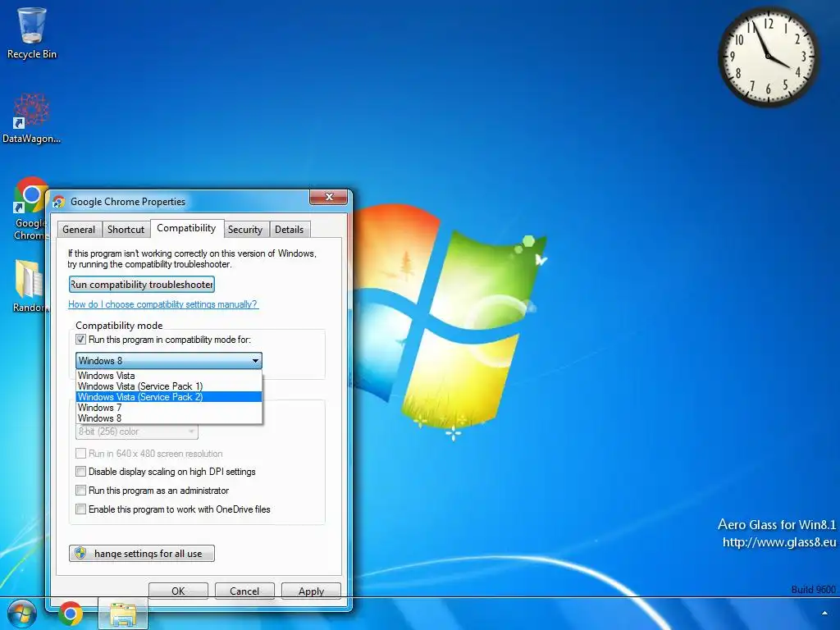The height and width of the screenshot is (630, 840).
Task: Click Run compatibility troubleshooter button
Action: [141, 285]
